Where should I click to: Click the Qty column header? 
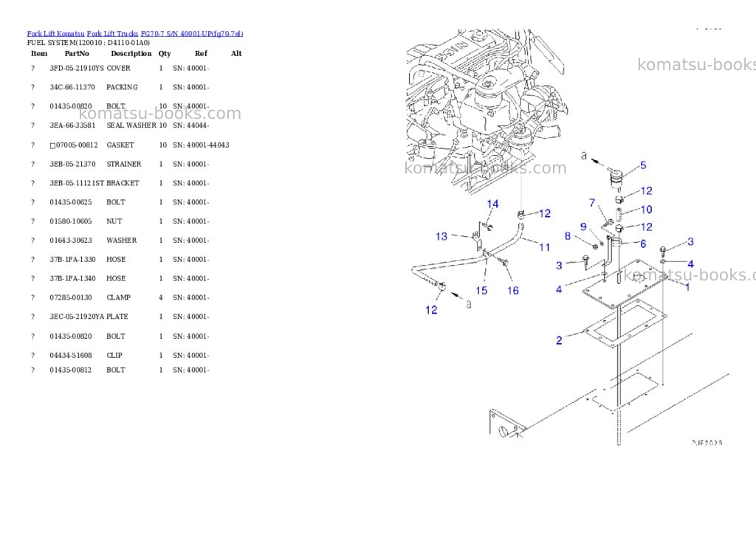click(x=165, y=53)
